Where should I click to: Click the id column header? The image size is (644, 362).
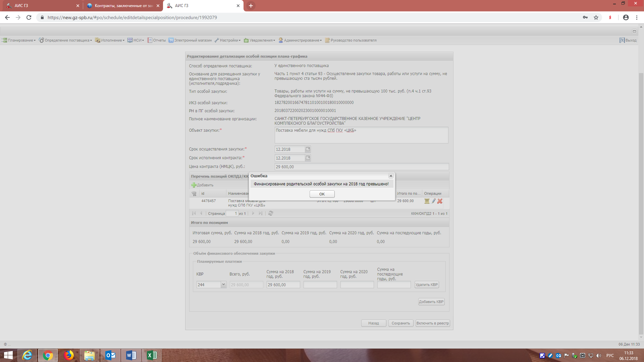point(213,194)
